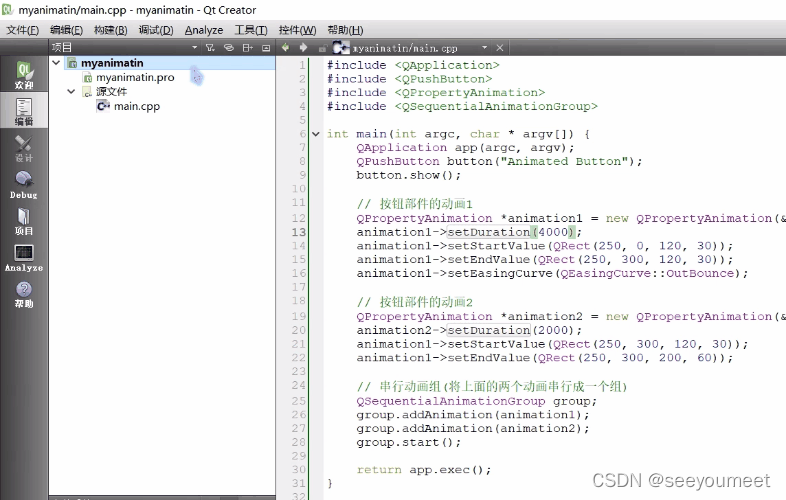Viewport: 786px width, 500px height.
Task: Click the 项目 panel title
Action: (x=62, y=48)
